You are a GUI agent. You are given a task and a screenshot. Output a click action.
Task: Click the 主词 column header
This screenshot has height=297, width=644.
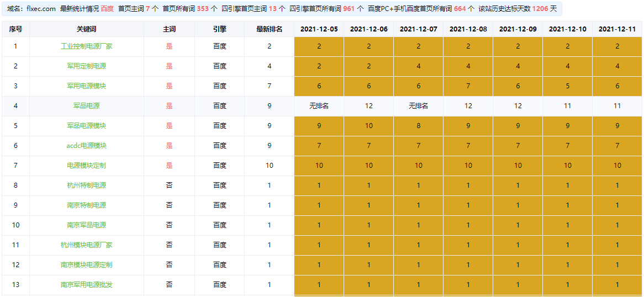(169, 29)
